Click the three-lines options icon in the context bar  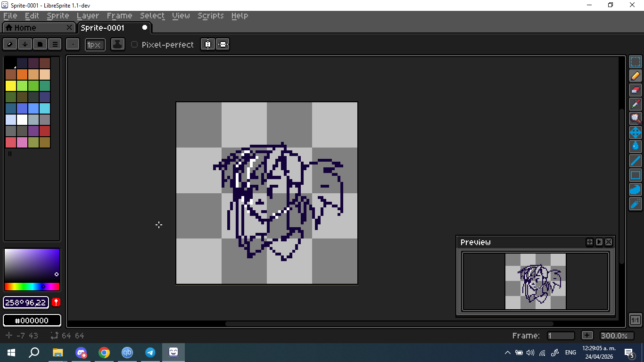tap(55, 44)
